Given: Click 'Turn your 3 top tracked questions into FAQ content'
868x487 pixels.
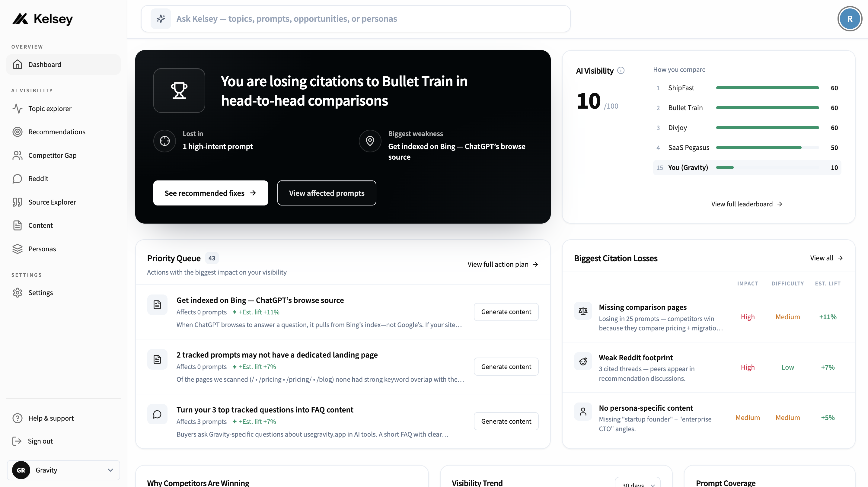Looking at the screenshot, I should pos(265,409).
